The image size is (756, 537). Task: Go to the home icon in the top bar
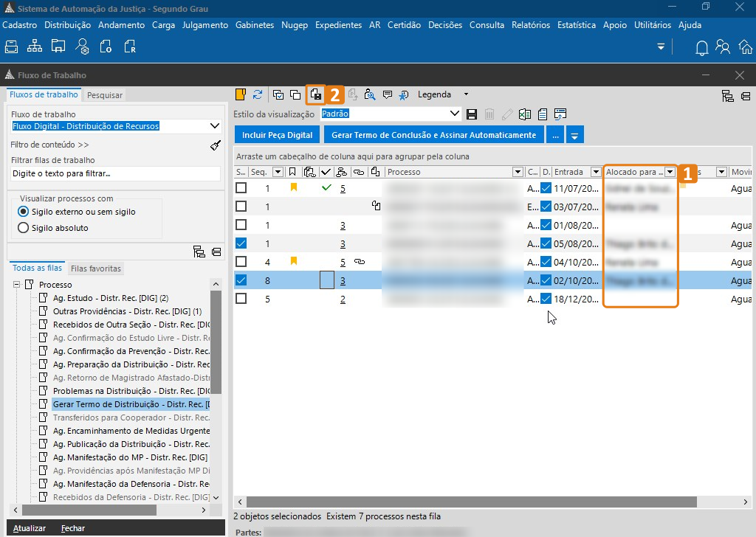pos(746,46)
